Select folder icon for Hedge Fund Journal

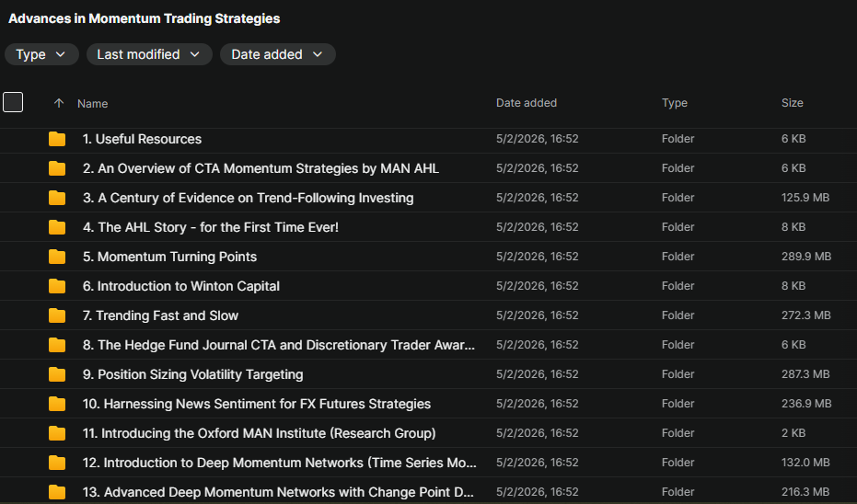coord(57,346)
